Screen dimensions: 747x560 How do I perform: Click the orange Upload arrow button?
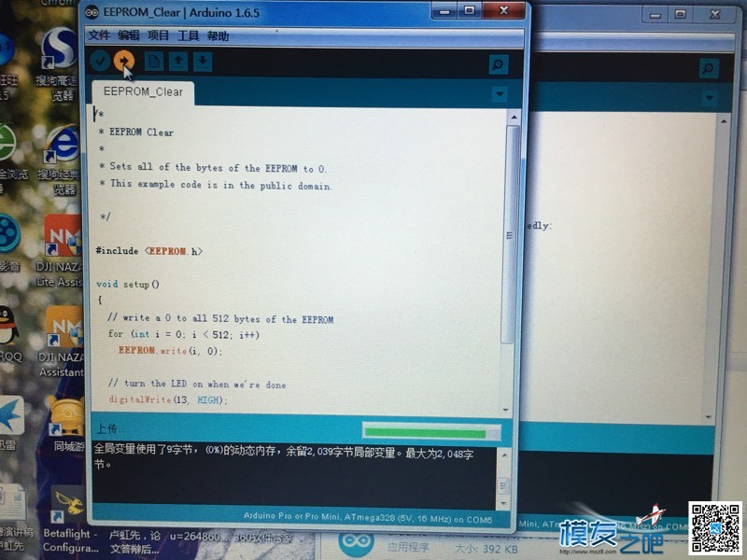point(124,61)
